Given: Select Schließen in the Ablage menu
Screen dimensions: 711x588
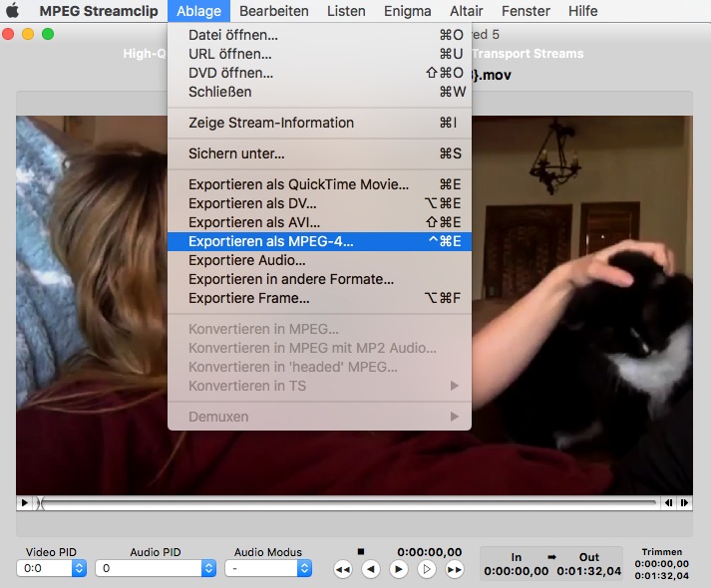Looking at the screenshot, I should click(x=319, y=92).
